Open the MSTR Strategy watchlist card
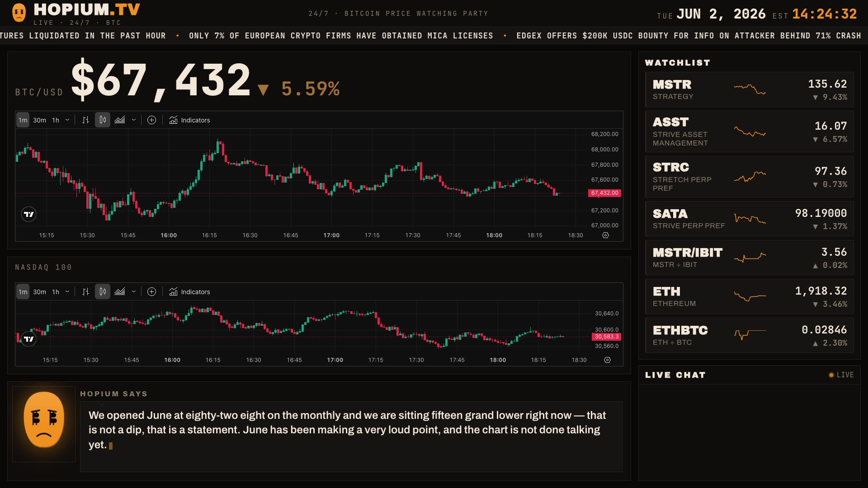Screen dimensions: 868x488 pyautogui.click(x=750, y=89)
